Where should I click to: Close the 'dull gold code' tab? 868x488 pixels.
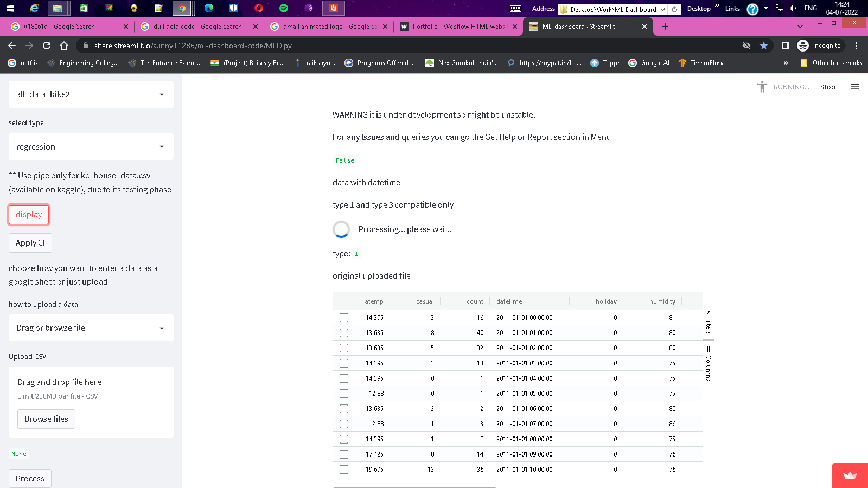click(256, 27)
